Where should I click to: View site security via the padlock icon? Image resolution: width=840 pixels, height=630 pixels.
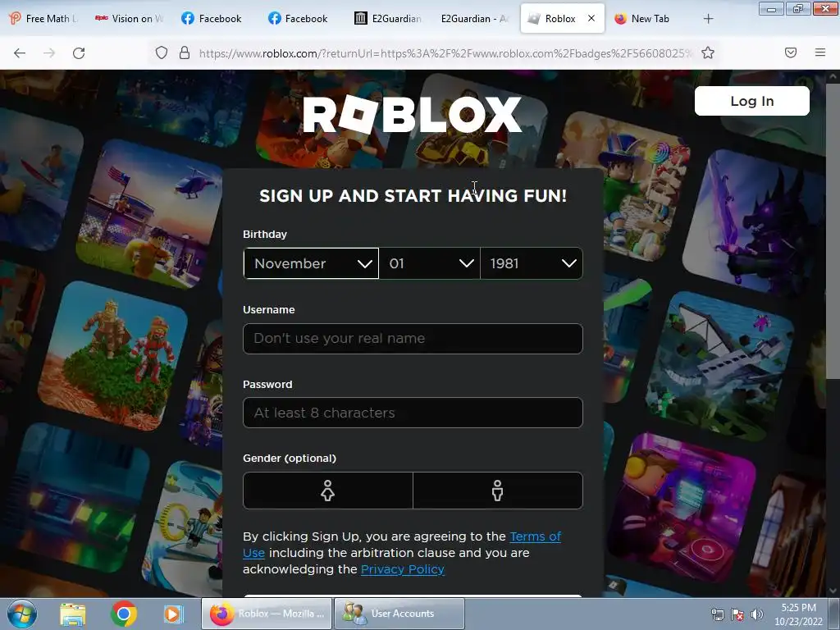pos(185,53)
